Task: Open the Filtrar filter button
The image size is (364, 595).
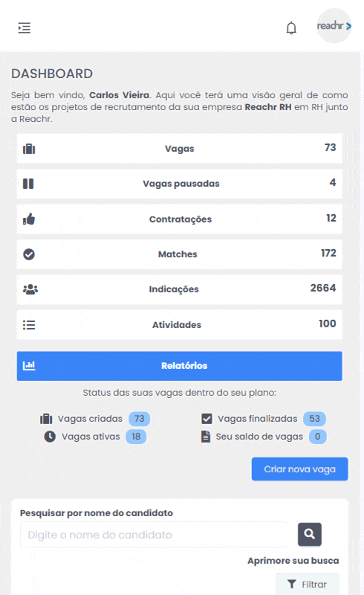Action: [x=307, y=584]
